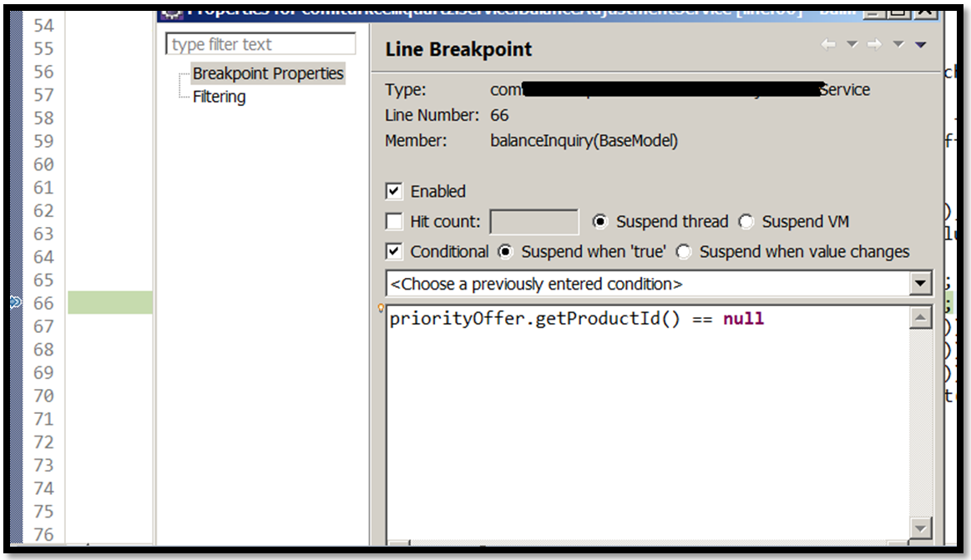
Task: Click into the Hit count field
Action: tap(534, 222)
